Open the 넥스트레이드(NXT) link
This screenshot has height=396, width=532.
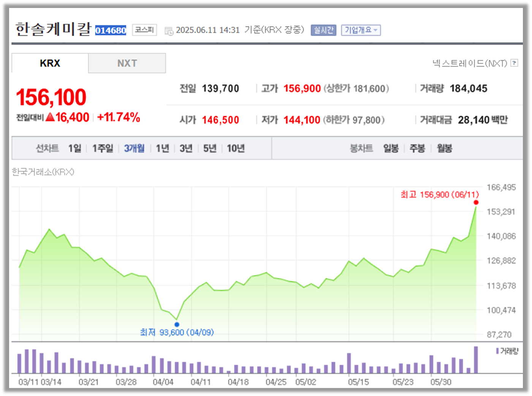[x=470, y=63]
